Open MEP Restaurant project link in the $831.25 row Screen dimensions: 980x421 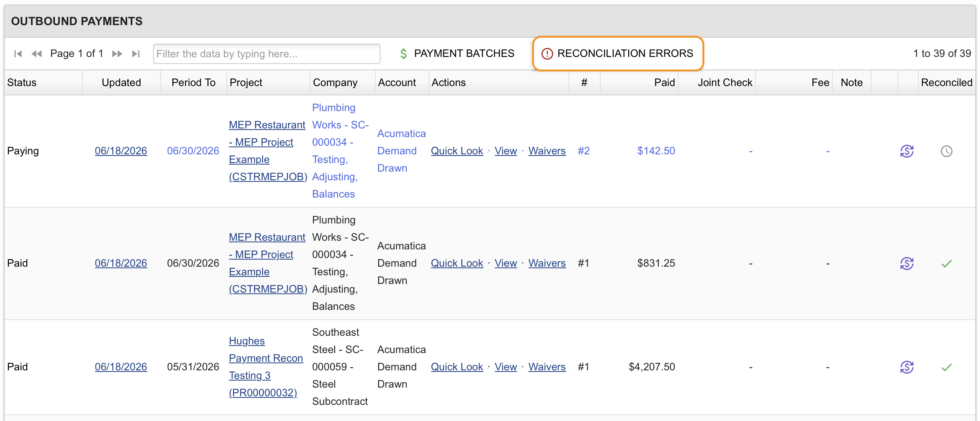[268, 263]
